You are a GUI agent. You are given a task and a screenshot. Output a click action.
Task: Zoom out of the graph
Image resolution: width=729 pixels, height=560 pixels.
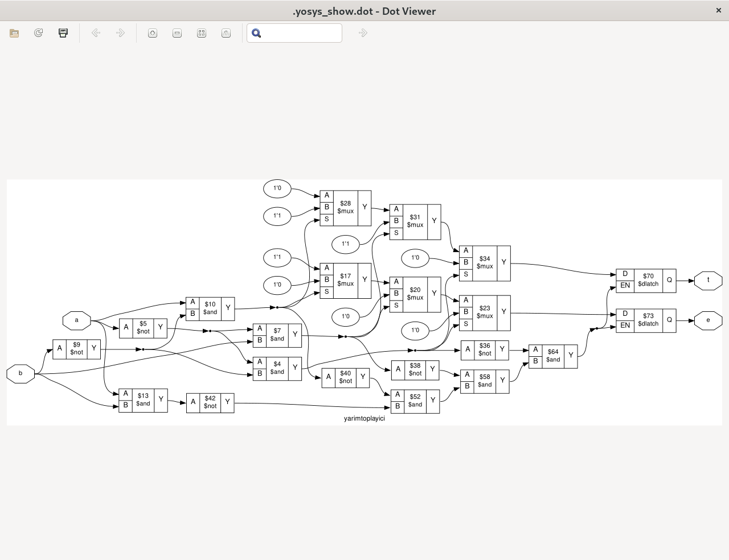click(177, 33)
